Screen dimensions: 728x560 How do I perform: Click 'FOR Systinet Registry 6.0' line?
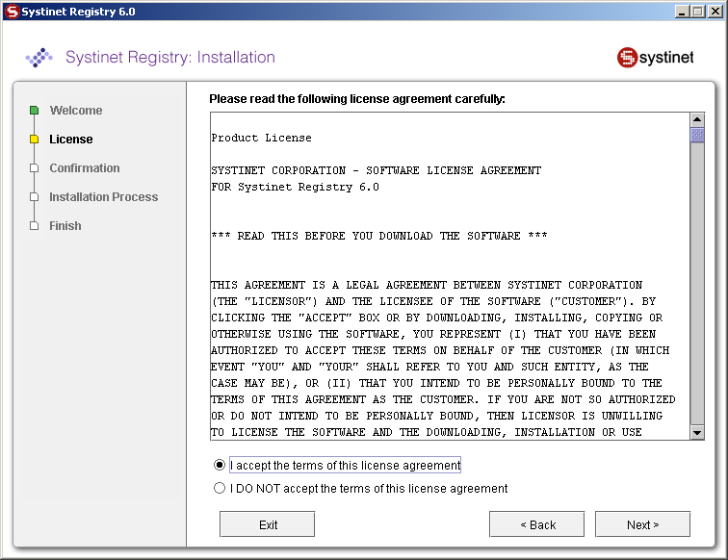[295, 187]
